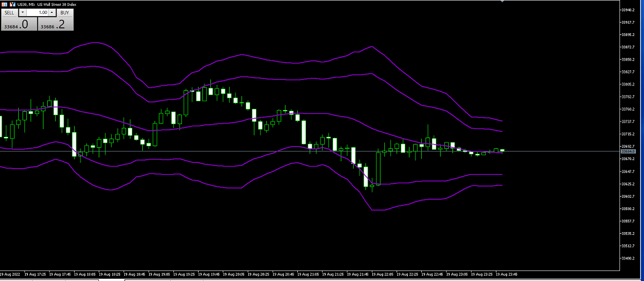Select the chart shift triangle marker at top
The width and height of the screenshot is (644, 281).
(502, 2)
